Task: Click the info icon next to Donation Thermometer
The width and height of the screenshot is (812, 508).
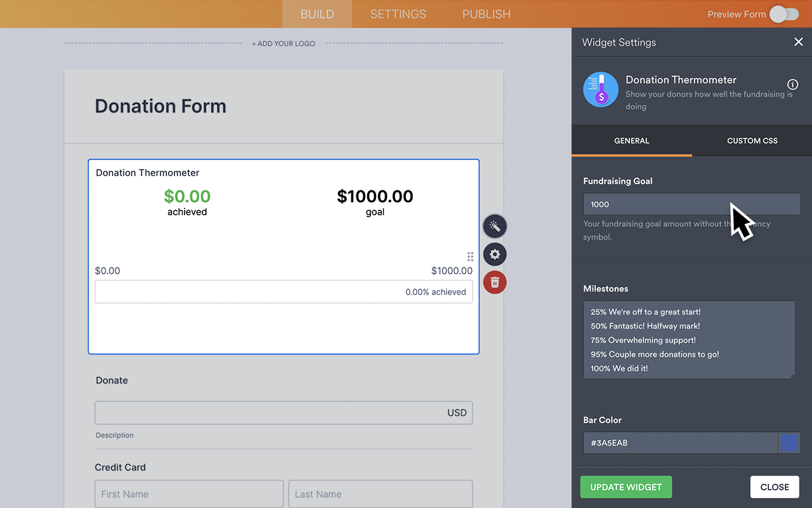Action: tap(792, 84)
